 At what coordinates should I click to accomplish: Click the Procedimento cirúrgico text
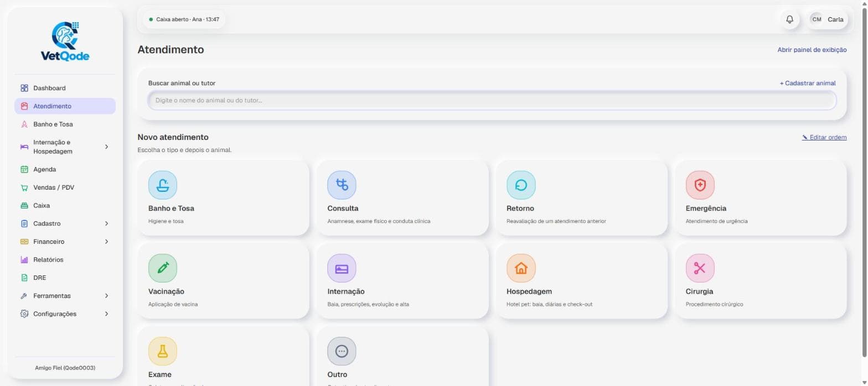(x=714, y=304)
